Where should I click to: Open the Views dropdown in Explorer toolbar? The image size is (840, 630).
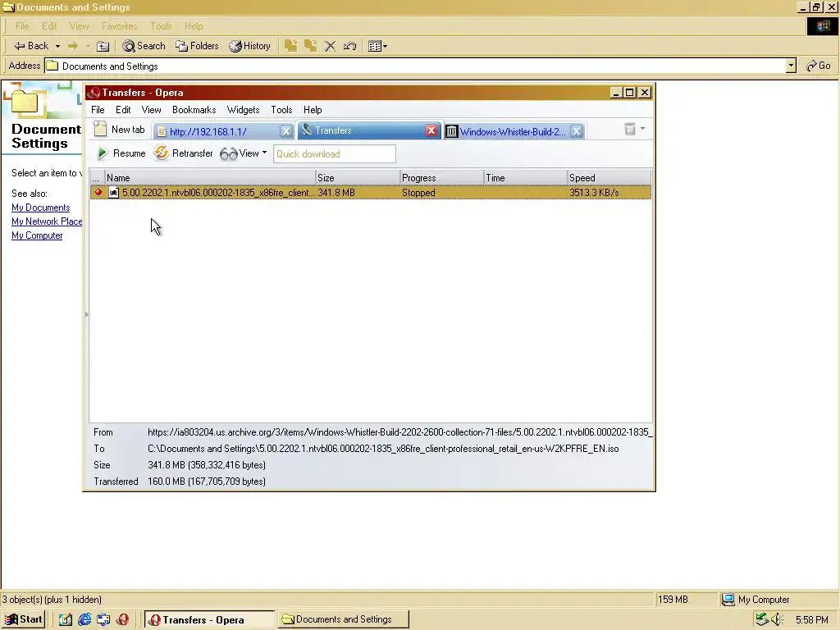(x=377, y=46)
